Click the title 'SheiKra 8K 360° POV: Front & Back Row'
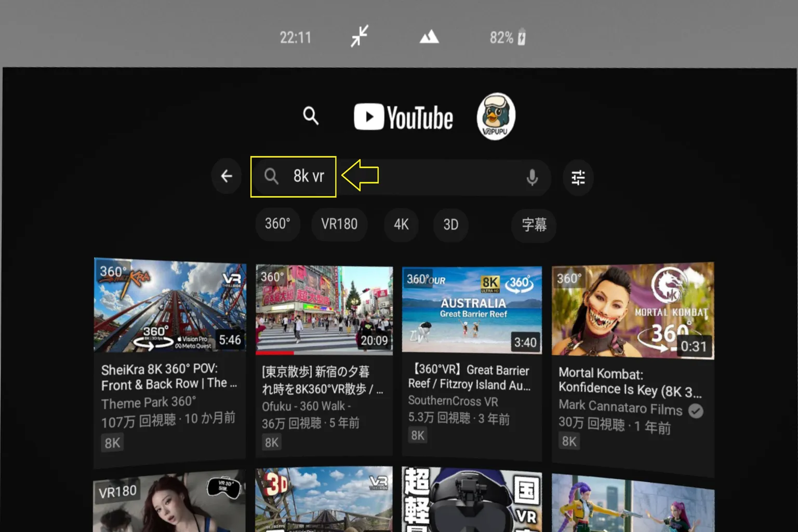The height and width of the screenshot is (532, 798). [x=169, y=377]
